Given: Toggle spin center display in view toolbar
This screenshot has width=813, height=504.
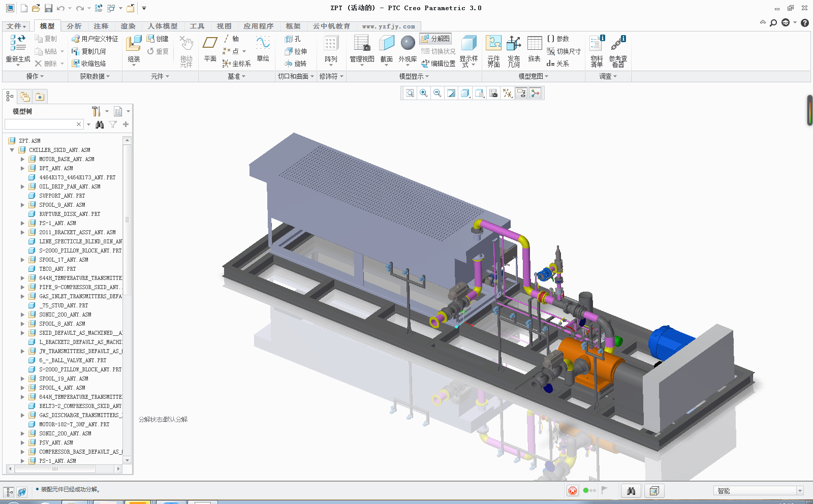Looking at the screenshot, I should 535,93.
